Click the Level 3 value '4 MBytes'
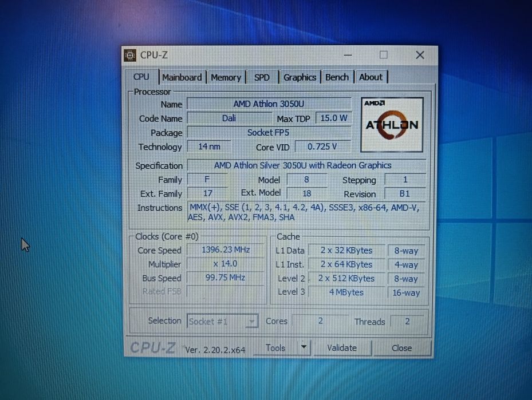532x400 pixels. tap(347, 292)
